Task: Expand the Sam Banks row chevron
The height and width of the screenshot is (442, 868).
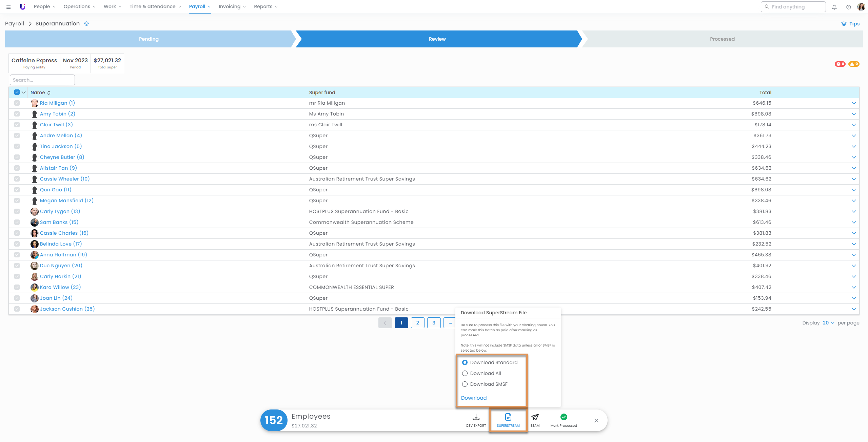Action: point(853,222)
